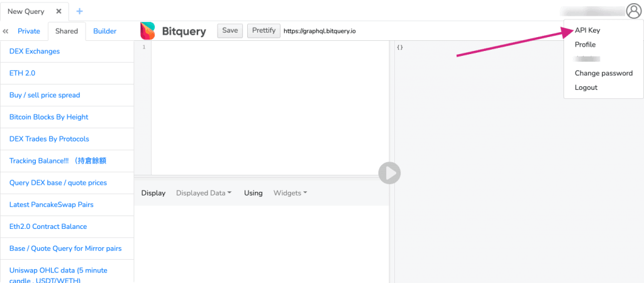Image resolution: width=644 pixels, height=283 pixels.
Task: Switch to the Shared tab
Action: click(x=67, y=31)
